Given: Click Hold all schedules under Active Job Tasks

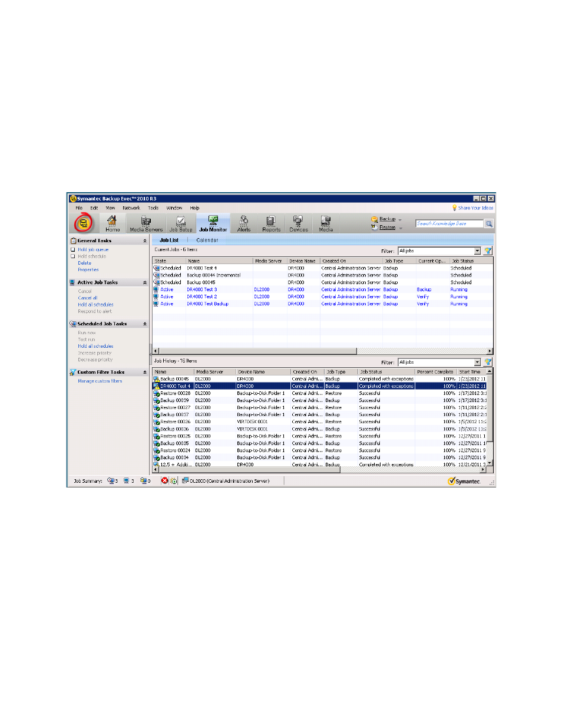Looking at the screenshot, I should tap(95, 304).
